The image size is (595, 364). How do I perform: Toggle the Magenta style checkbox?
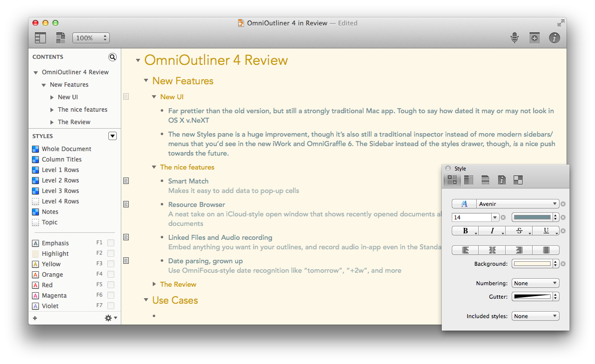tap(111, 295)
